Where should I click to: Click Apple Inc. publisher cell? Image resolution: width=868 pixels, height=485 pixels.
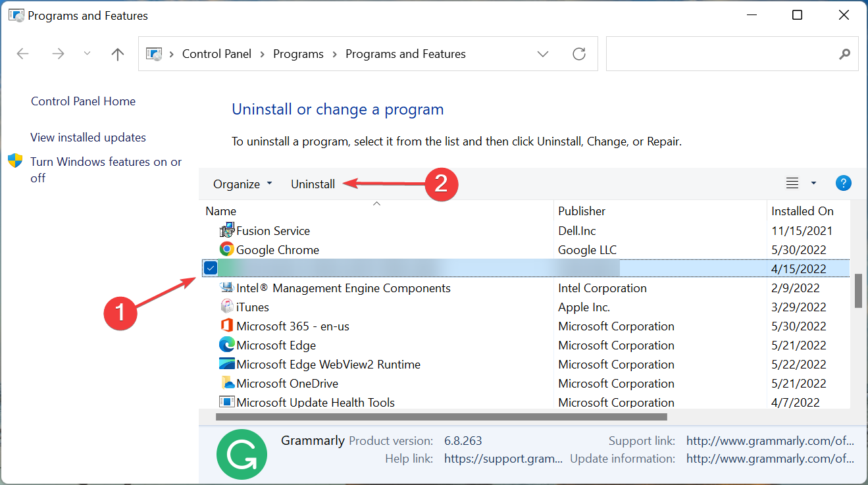click(x=584, y=307)
